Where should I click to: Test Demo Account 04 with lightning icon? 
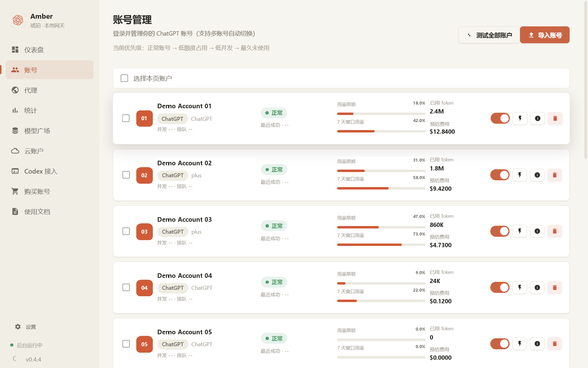click(520, 287)
